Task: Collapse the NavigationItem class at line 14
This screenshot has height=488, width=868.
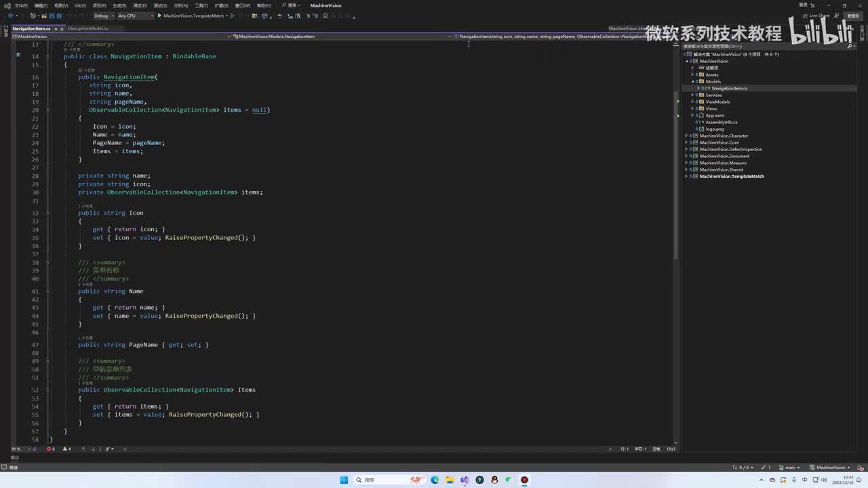Action: (x=47, y=56)
